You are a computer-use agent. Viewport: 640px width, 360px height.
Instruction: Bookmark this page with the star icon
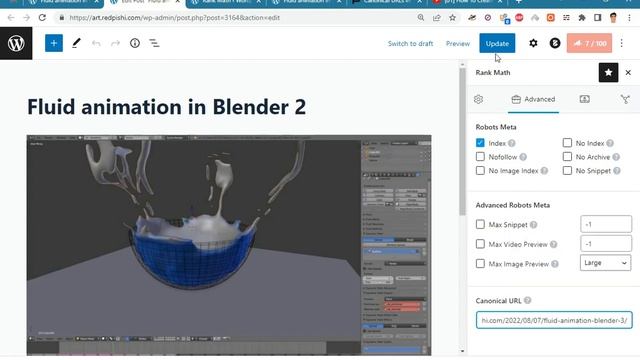(453, 18)
